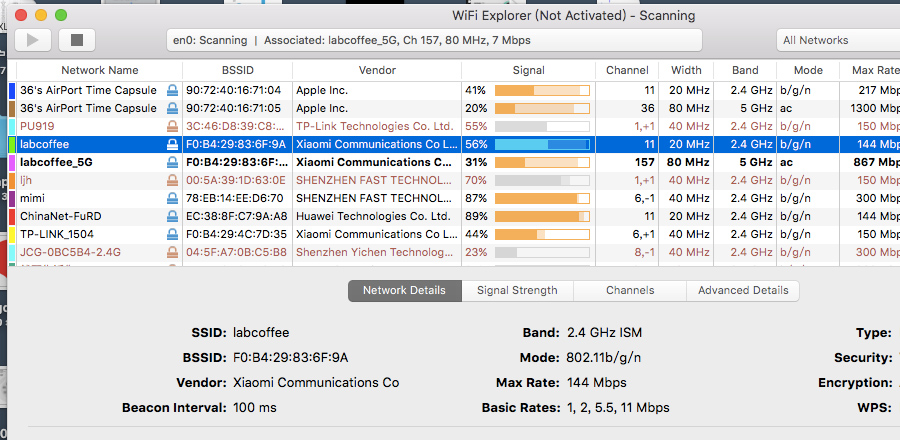Click the en0 scanning status field
Image resolution: width=900 pixels, height=440 pixels.
(x=434, y=40)
